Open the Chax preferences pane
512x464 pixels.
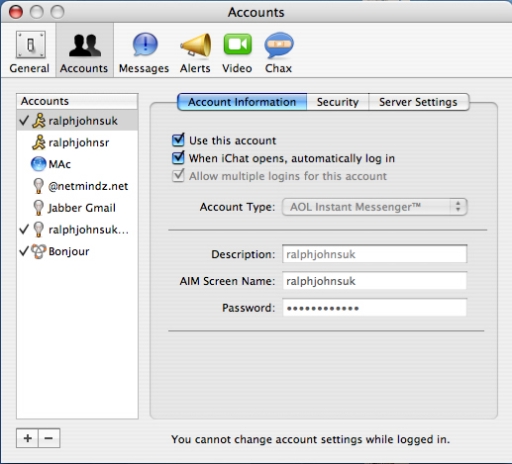[x=279, y=52]
